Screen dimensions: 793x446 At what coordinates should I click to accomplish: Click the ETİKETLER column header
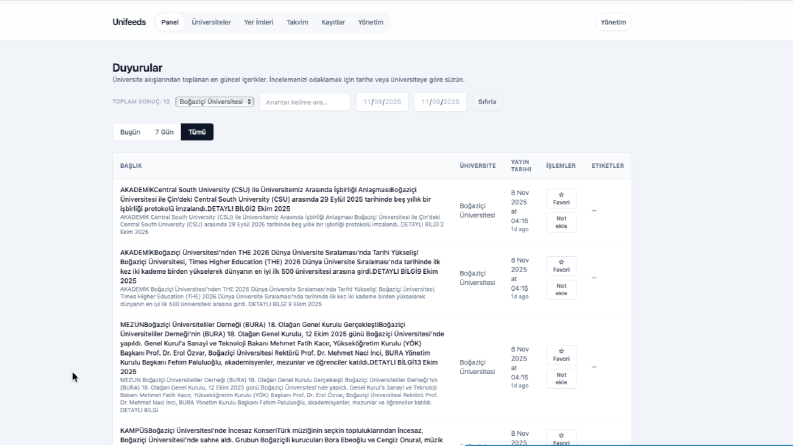tap(608, 166)
